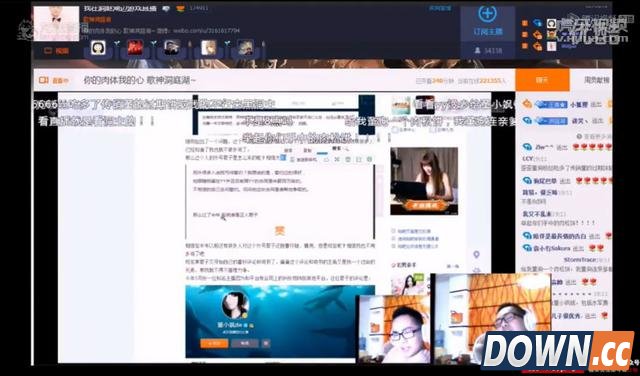
Task: Click chat username 陪伴是最长情的告白
Action: click(x=559, y=236)
